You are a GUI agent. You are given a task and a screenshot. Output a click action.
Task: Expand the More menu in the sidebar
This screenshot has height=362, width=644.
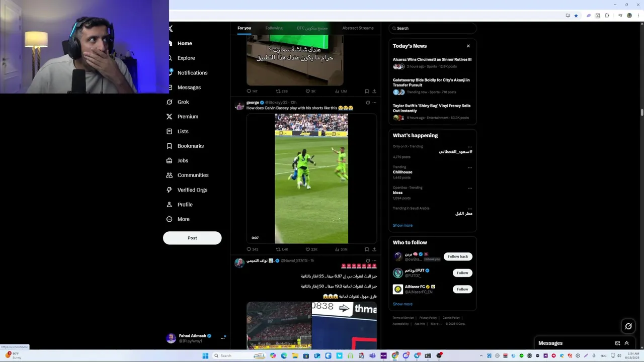tap(178, 219)
